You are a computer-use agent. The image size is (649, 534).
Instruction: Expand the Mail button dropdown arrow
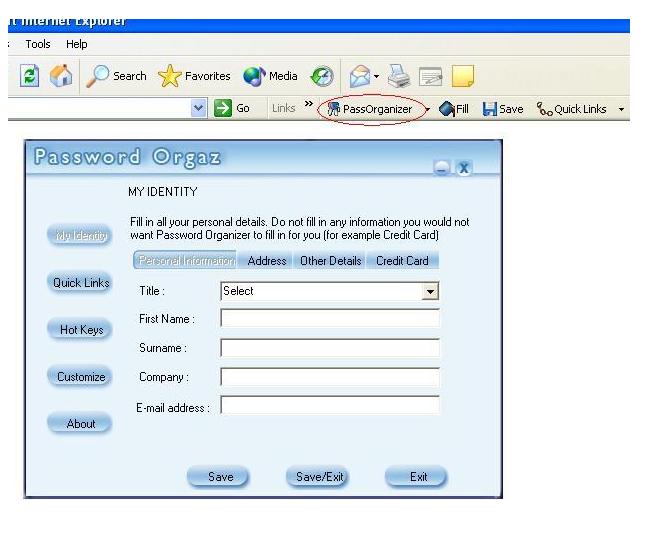pyautogui.click(x=376, y=76)
